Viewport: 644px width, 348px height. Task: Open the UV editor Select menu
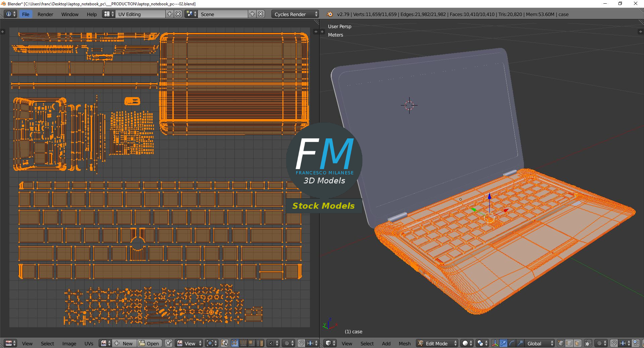(x=47, y=343)
